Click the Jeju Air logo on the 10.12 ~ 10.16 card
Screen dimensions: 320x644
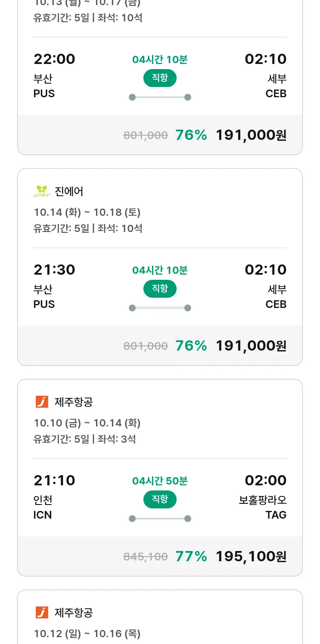coord(42,612)
